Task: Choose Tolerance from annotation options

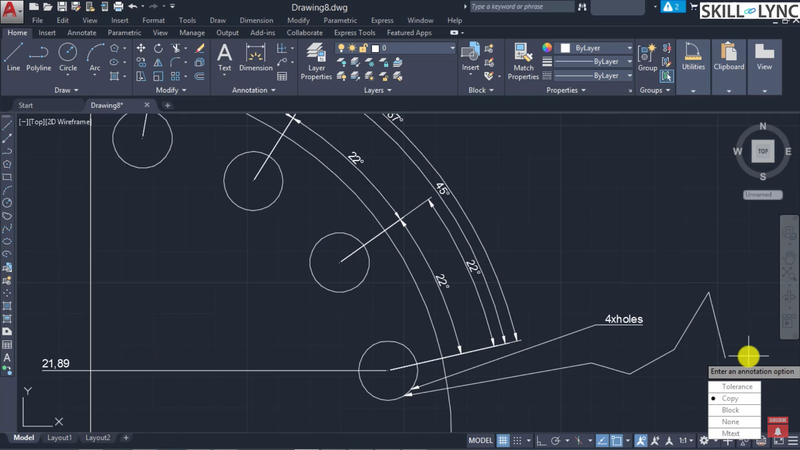Action: click(x=737, y=386)
